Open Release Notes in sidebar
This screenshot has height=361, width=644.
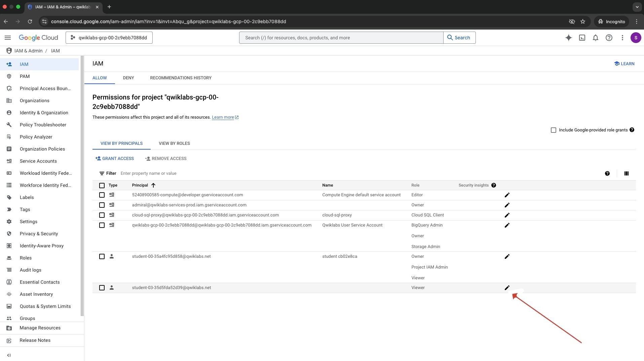tap(35, 340)
